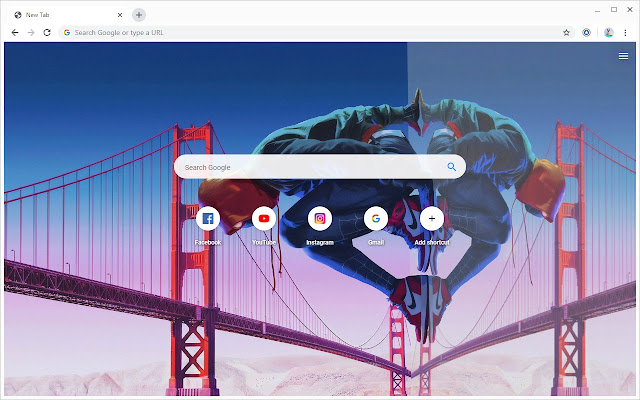Click the Instagram label text
Screen dimensions: 640x400
[x=320, y=242]
